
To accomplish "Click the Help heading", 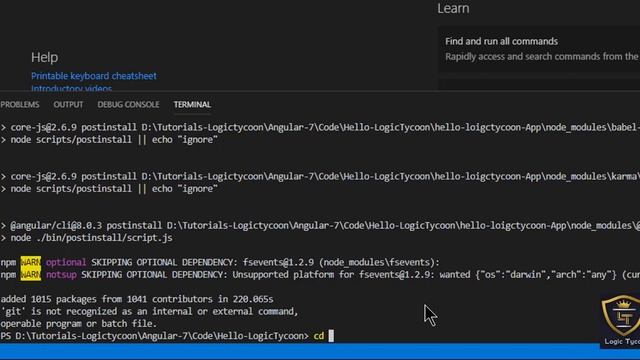I will tap(44, 57).
